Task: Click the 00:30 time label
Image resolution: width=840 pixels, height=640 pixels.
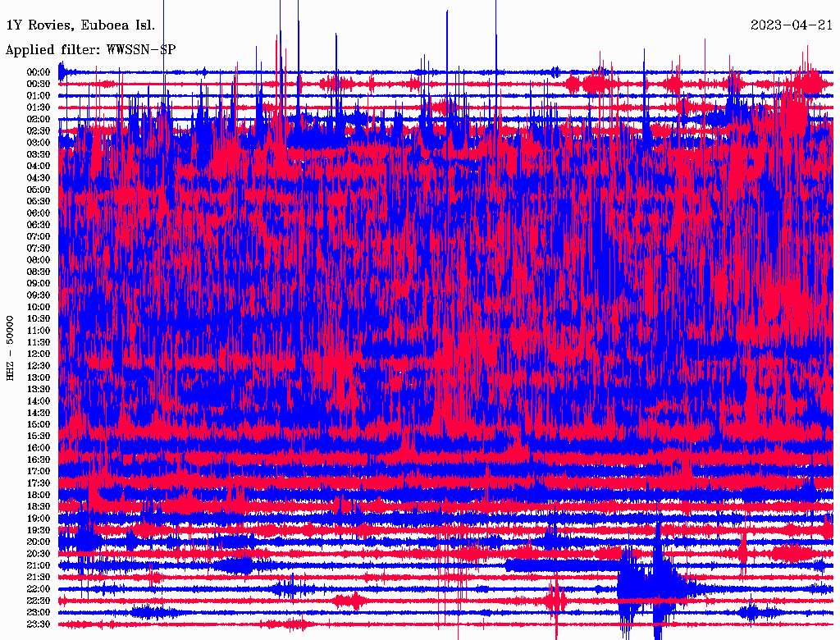Action: (x=39, y=85)
